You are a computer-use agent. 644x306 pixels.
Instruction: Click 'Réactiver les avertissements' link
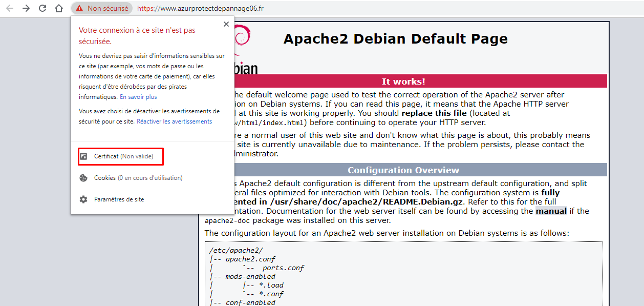coord(174,121)
